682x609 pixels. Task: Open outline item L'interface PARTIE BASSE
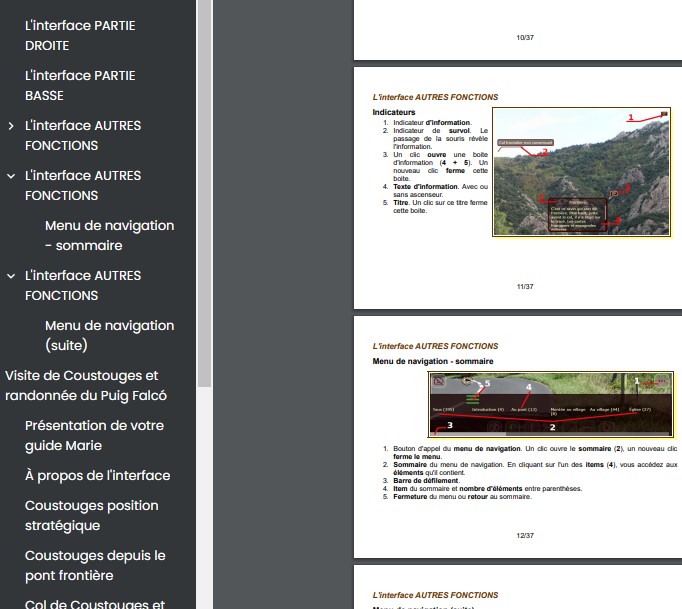pos(80,86)
